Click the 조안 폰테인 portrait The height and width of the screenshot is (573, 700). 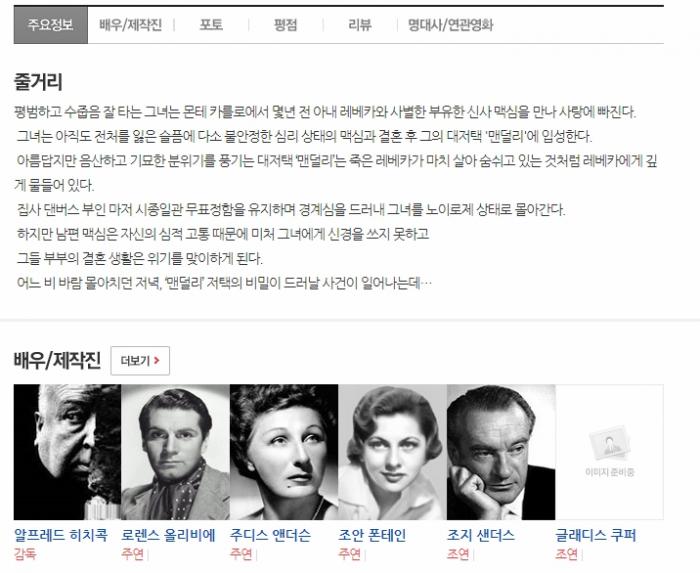[392, 452]
